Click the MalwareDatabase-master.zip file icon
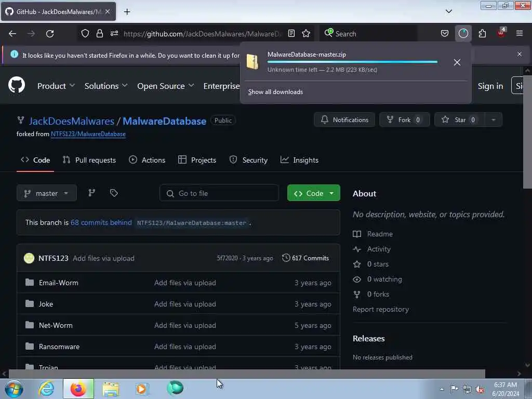The height and width of the screenshot is (399, 532). click(253, 62)
